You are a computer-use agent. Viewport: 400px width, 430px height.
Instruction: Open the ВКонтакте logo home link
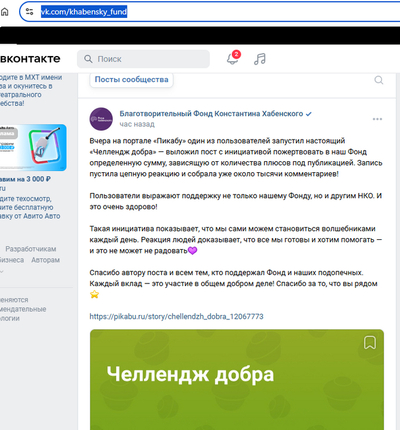tap(30, 59)
